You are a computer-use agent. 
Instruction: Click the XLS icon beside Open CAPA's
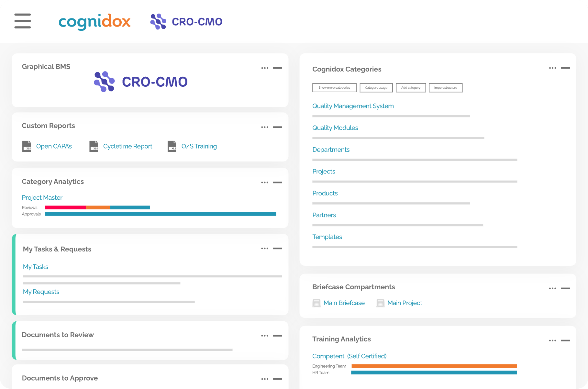pos(27,146)
